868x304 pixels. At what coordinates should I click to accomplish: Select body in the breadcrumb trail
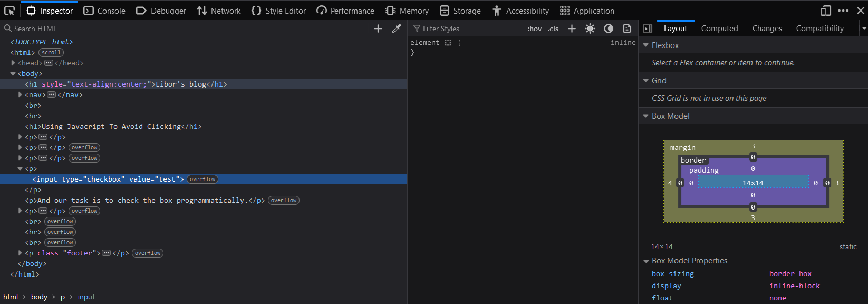(x=39, y=297)
